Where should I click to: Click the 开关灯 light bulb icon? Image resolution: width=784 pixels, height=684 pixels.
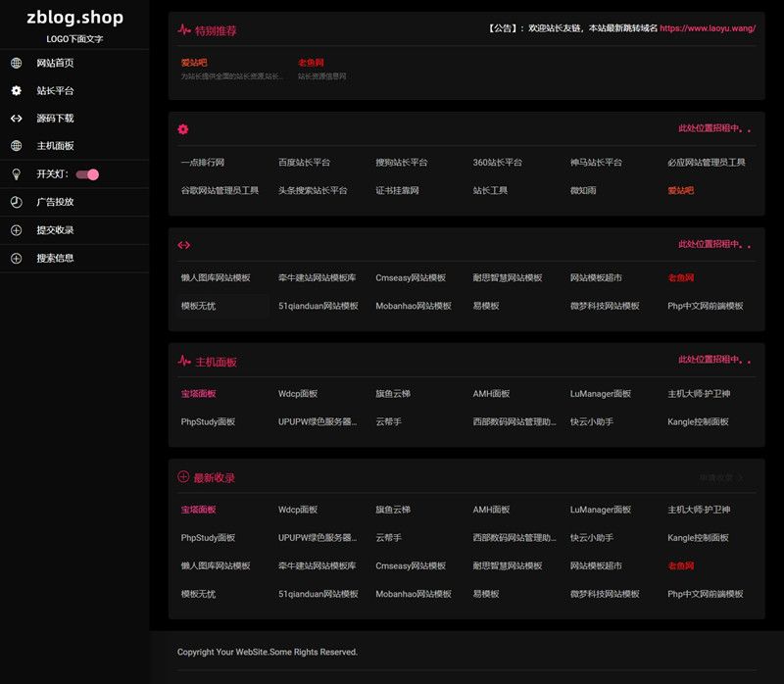[14, 173]
